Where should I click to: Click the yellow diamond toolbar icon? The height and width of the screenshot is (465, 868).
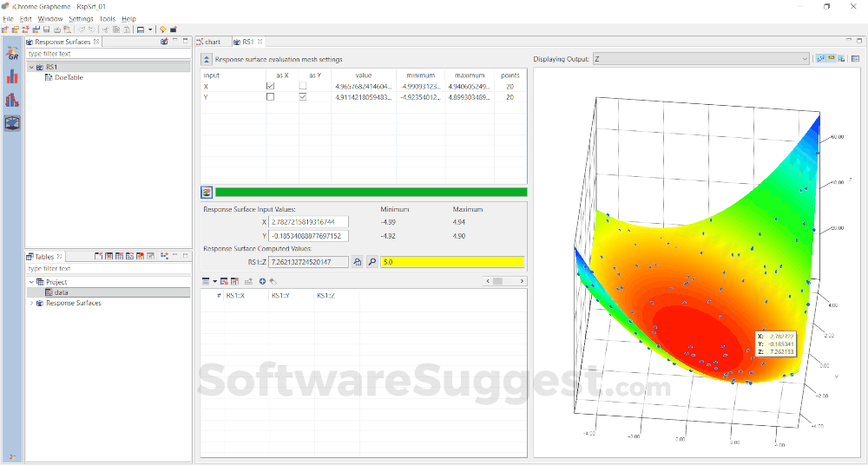coord(163,29)
